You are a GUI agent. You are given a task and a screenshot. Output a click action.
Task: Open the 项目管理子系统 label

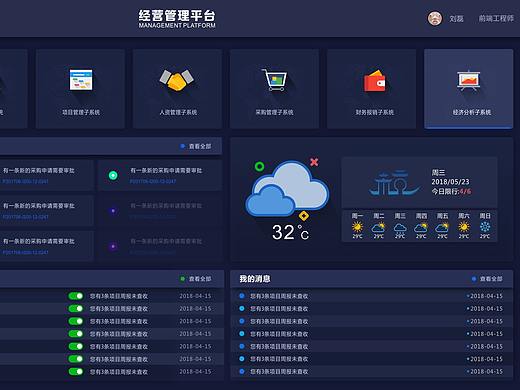(81, 112)
